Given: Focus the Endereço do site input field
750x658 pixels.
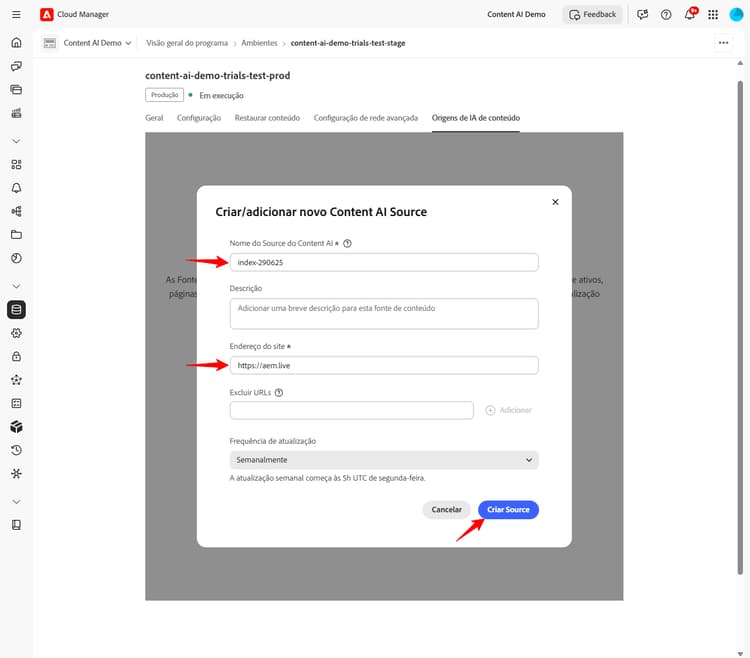Looking at the screenshot, I should coord(384,365).
